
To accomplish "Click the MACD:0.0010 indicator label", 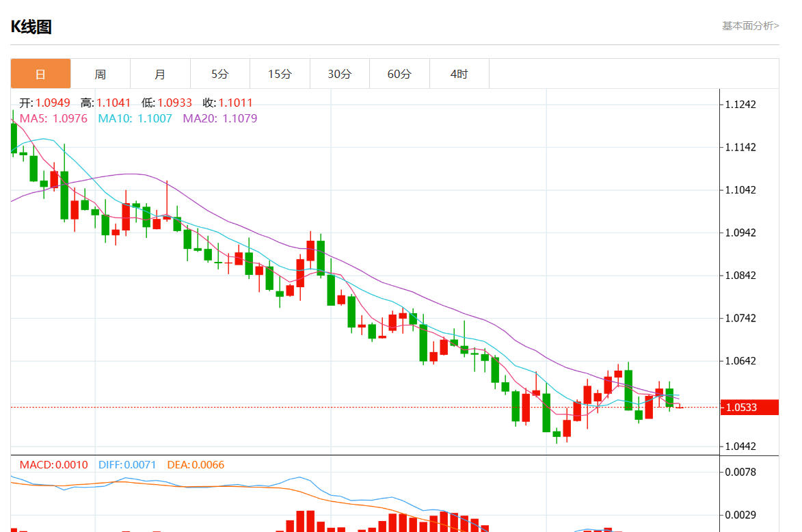I will (x=54, y=465).
